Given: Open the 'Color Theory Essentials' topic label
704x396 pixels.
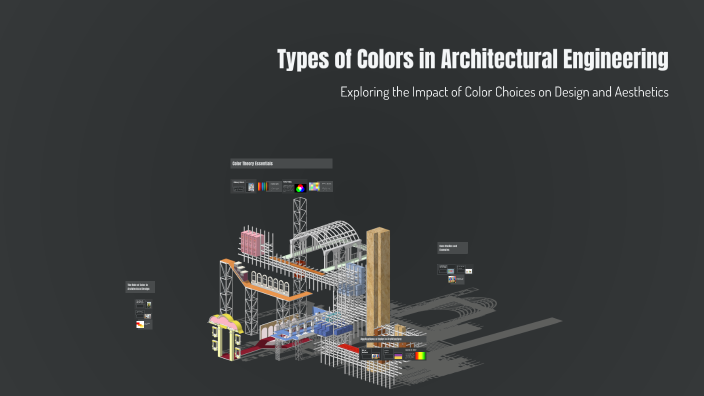Looking at the screenshot, I should click(282, 163).
